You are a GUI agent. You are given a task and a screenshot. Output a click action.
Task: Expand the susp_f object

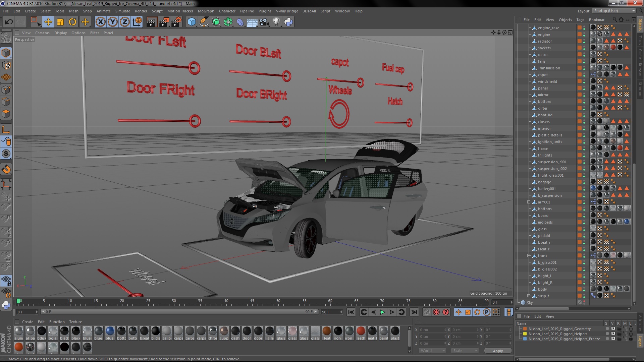[529, 296]
